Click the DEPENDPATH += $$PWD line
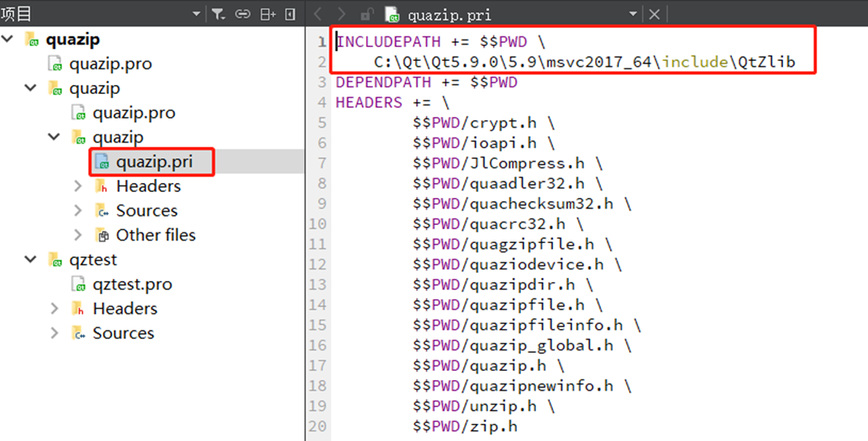868x441 pixels. [x=426, y=82]
